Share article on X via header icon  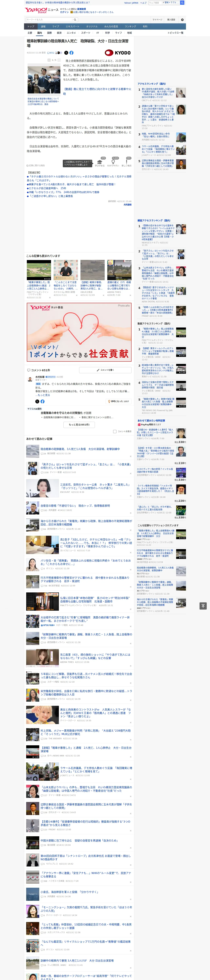click(x=66, y=53)
